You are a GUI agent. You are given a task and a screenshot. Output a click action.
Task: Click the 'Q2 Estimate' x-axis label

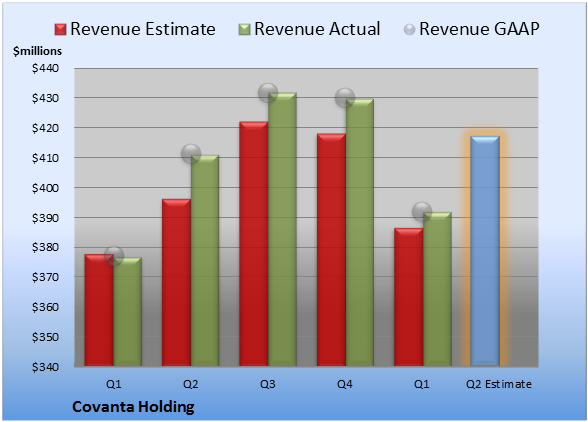click(x=499, y=384)
